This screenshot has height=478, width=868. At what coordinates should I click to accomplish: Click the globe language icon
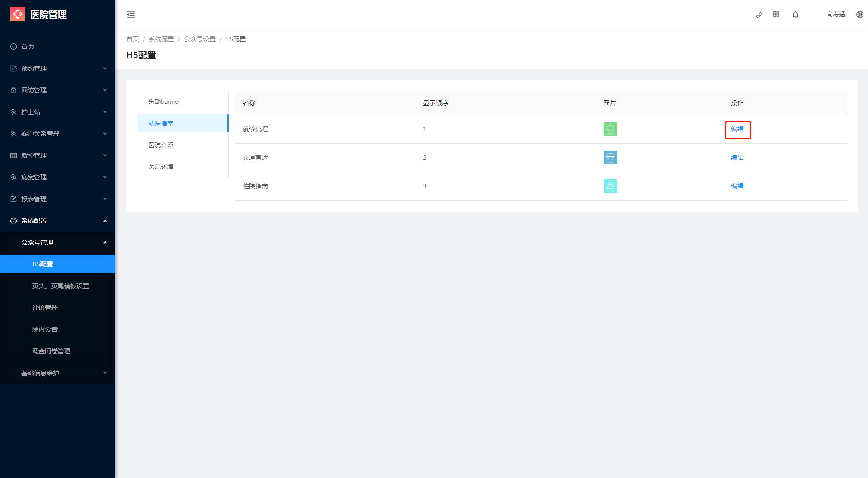pyautogui.click(x=860, y=14)
